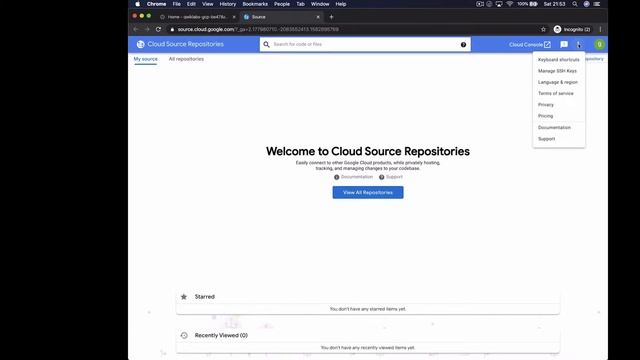This screenshot has width=640, height=360.
Task: Click the Welcome to Cloud Source Repositories heading
Action: tap(368, 151)
